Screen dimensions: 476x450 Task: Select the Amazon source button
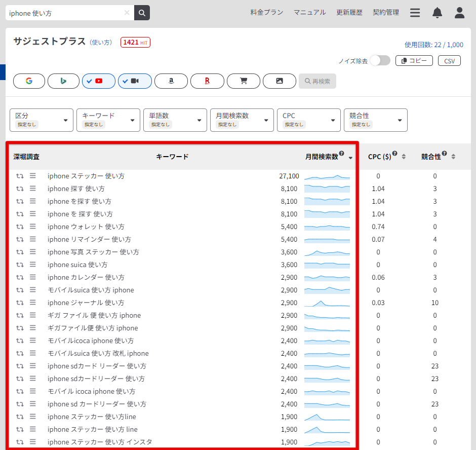pos(171,81)
